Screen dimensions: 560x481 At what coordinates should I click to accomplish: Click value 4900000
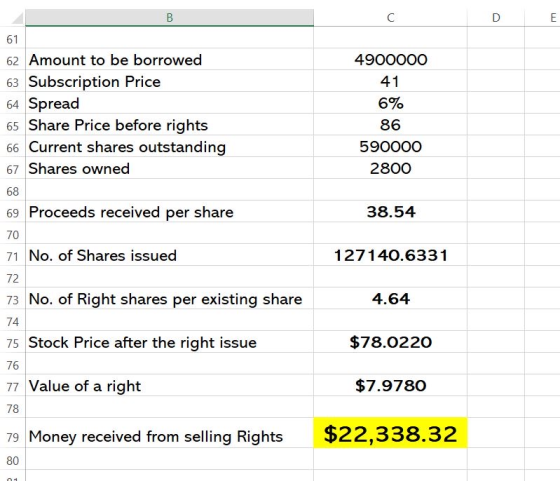pos(390,60)
